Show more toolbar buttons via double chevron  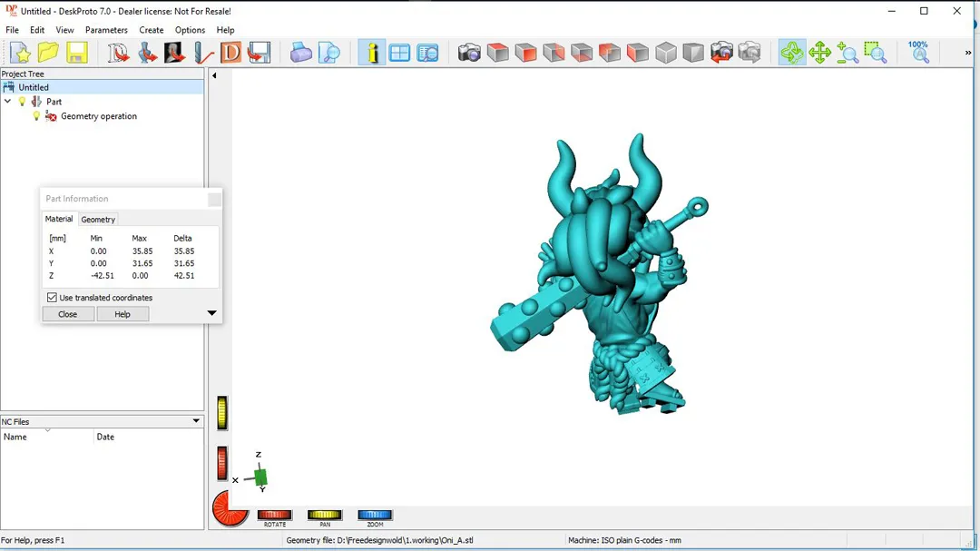(968, 53)
